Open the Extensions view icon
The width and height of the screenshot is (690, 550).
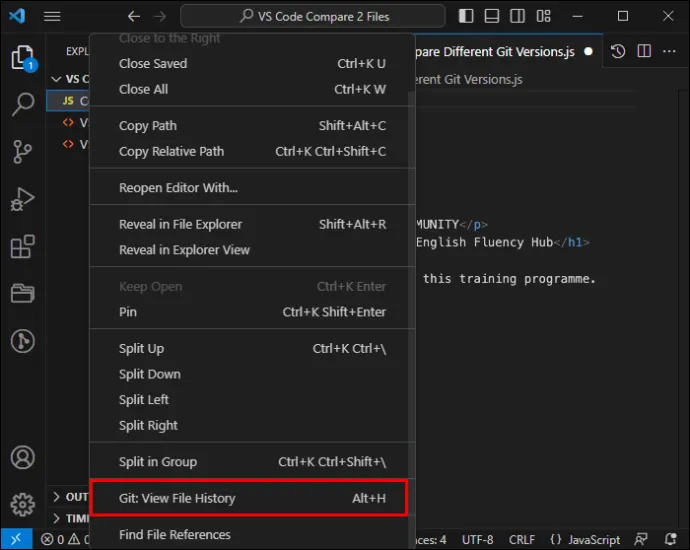pos(22,246)
